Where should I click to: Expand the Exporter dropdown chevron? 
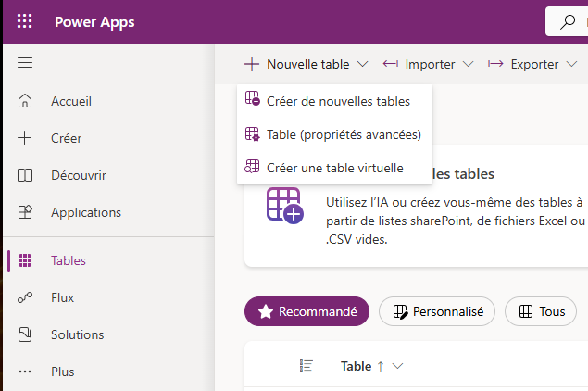pos(571,64)
